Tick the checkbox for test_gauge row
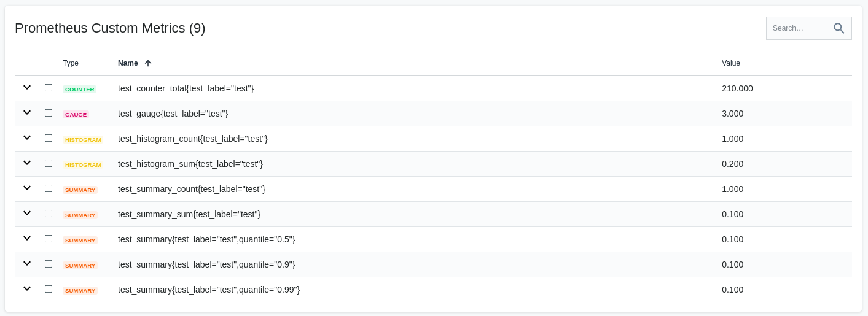 (49, 113)
